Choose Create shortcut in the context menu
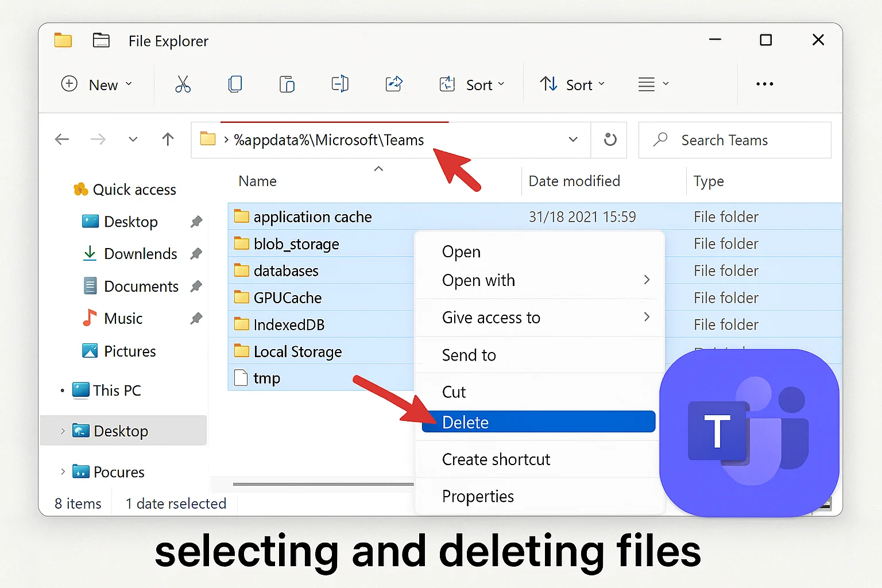The width and height of the screenshot is (882, 588). [x=539, y=459]
